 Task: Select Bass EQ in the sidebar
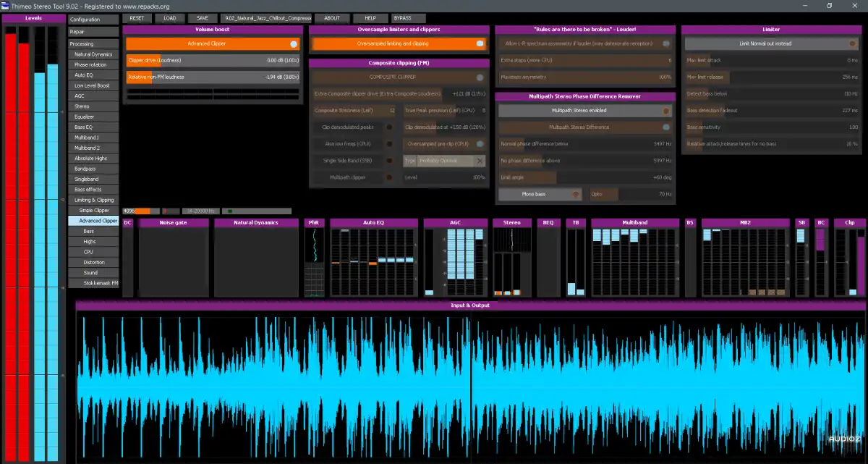[93, 127]
